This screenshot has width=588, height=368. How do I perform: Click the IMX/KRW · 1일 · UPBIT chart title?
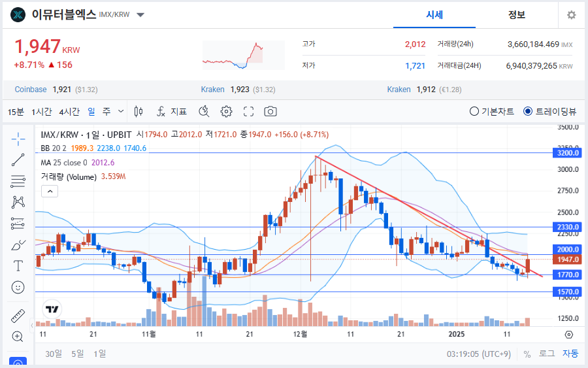point(86,135)
